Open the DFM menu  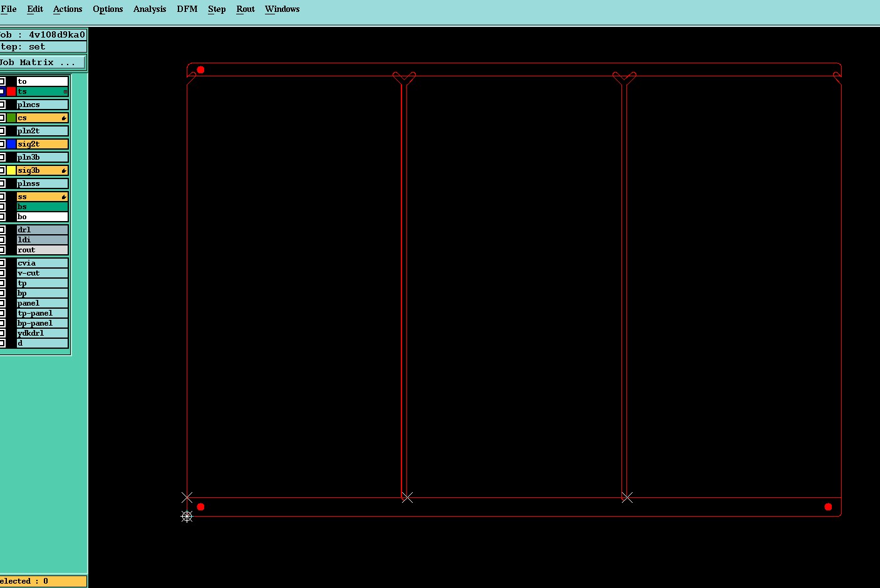coord(187,9)
